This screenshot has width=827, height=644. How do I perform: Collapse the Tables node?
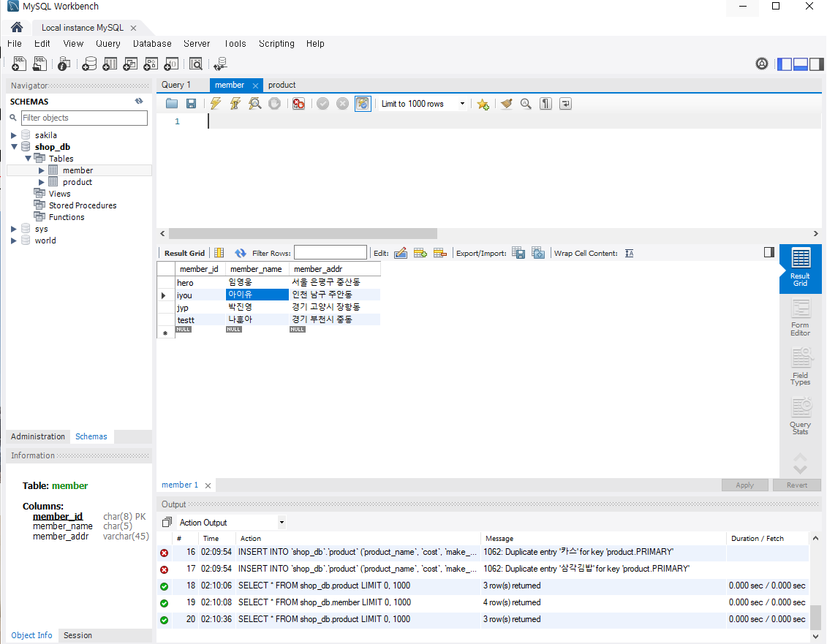coord(28,158)
